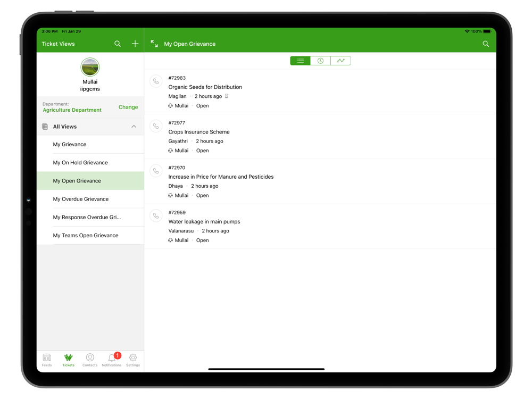
Task: Open ticket Increase in Price for Manure and Pesticides
Action: pos(320,181)
